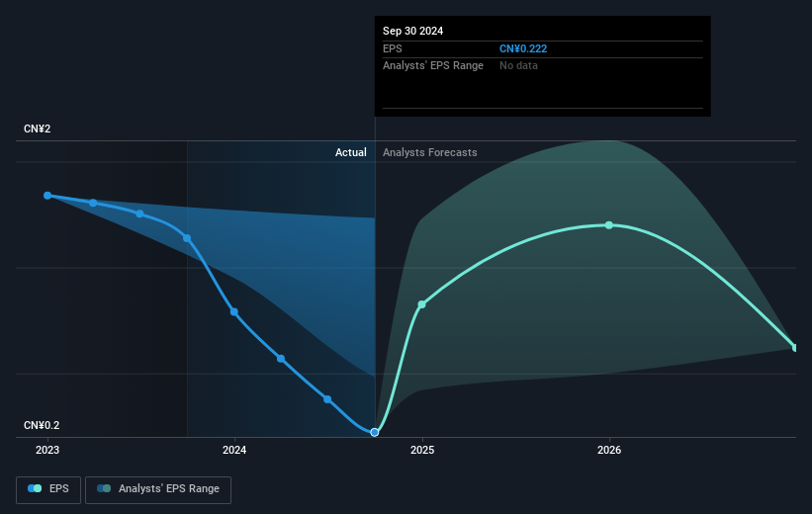Click the EPS legend color swatch
This screenshot has width=812, height=514.
tap(35, 488)
